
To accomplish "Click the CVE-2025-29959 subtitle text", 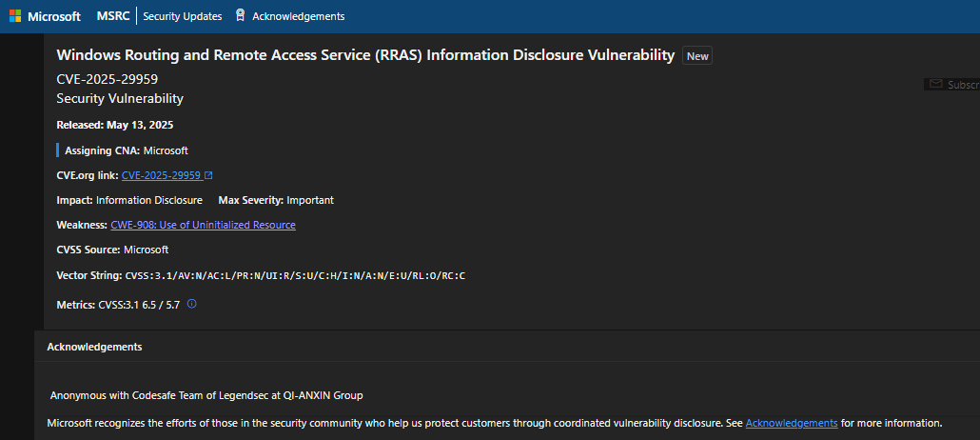I will point(107,78).
